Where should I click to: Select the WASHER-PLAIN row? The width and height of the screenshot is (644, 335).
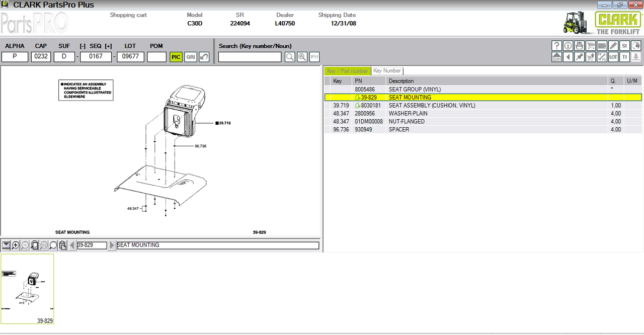483,113
